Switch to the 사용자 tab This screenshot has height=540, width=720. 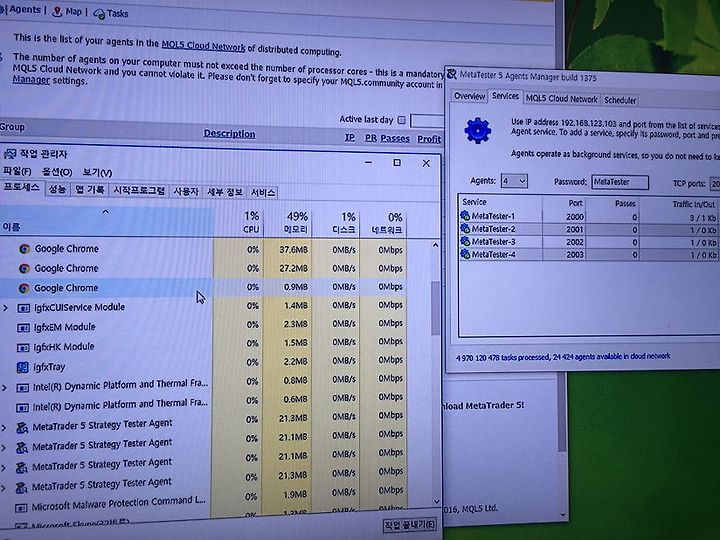(x=186, y=191)
